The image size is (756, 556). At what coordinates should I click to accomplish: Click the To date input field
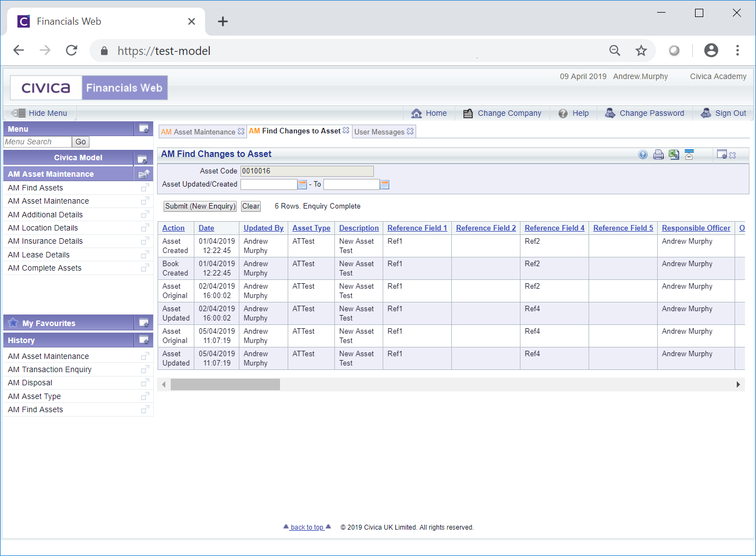point(351,184)
